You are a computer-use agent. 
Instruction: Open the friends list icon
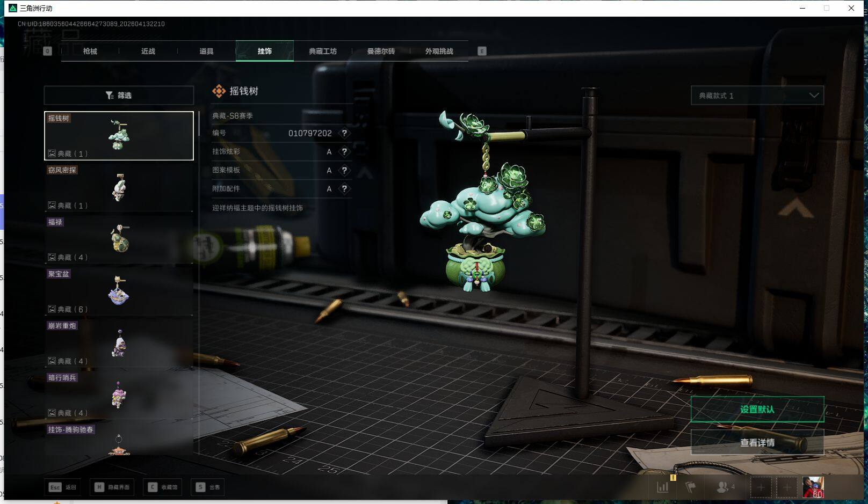(724, 487)
